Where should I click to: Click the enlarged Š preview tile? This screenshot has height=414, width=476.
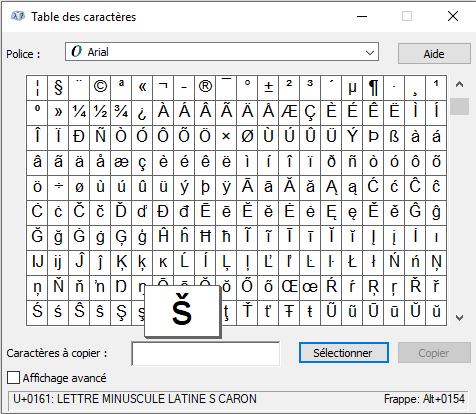click(183, 311)
